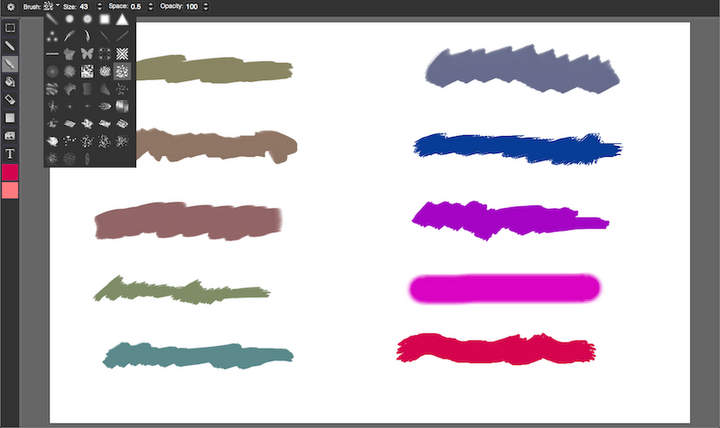This screenshot has width=720, height=428.
Task: Pick the butterfly brush preset
Action: 87,54
